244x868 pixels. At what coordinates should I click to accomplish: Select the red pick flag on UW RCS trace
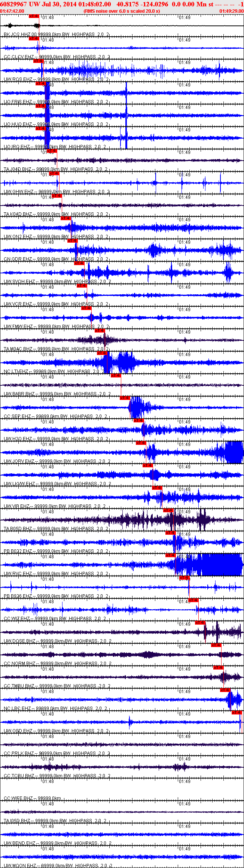(38, 61)
